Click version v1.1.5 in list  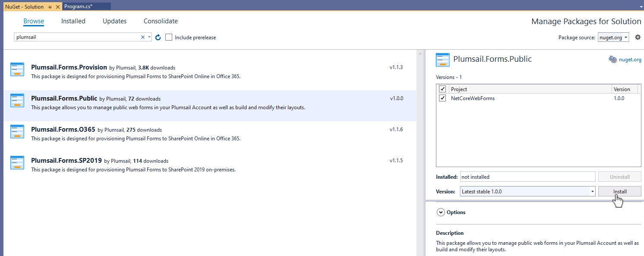[396, 161]
